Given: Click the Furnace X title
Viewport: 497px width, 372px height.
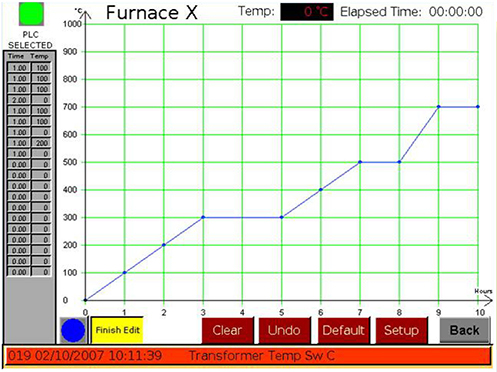Looking at the screenshot, I should pyautogui.click(x=152, y=13).
